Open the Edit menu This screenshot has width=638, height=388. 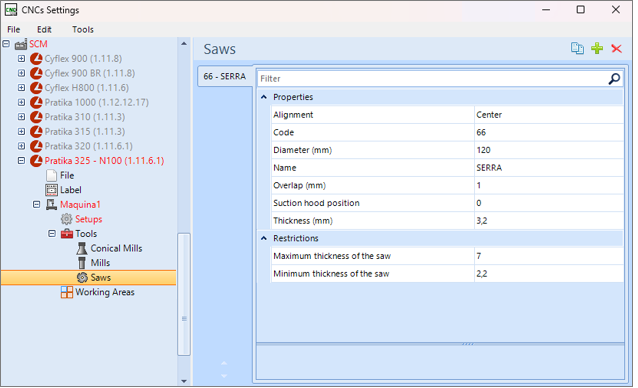click(x=44, y=29)
